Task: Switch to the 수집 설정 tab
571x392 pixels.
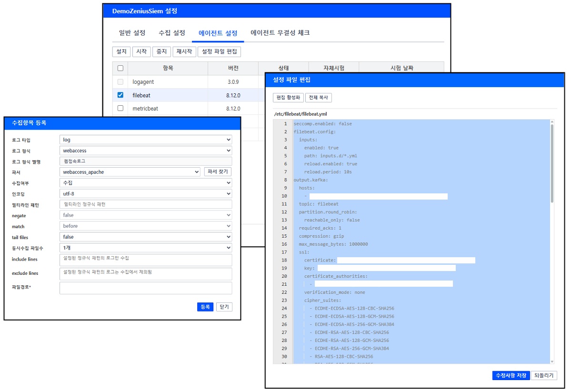Action: point(172,33)
